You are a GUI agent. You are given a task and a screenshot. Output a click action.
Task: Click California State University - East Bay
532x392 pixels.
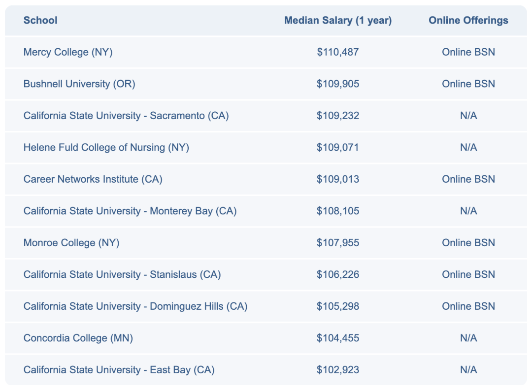119,370
